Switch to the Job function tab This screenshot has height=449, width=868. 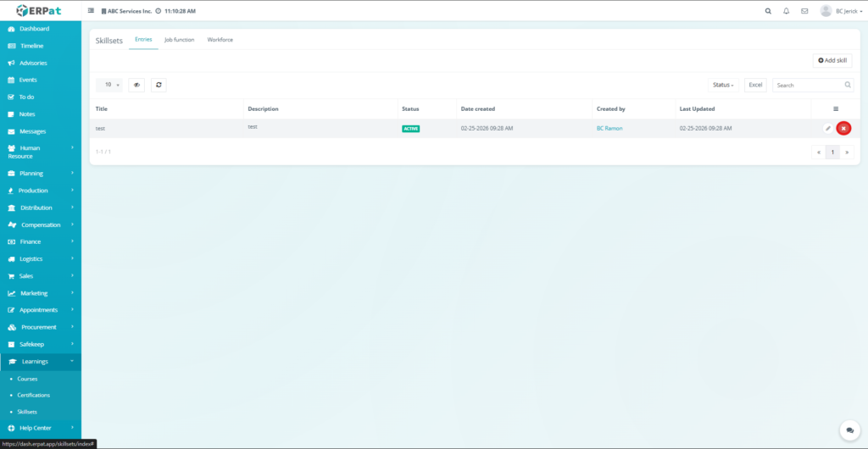click(179, 40)
